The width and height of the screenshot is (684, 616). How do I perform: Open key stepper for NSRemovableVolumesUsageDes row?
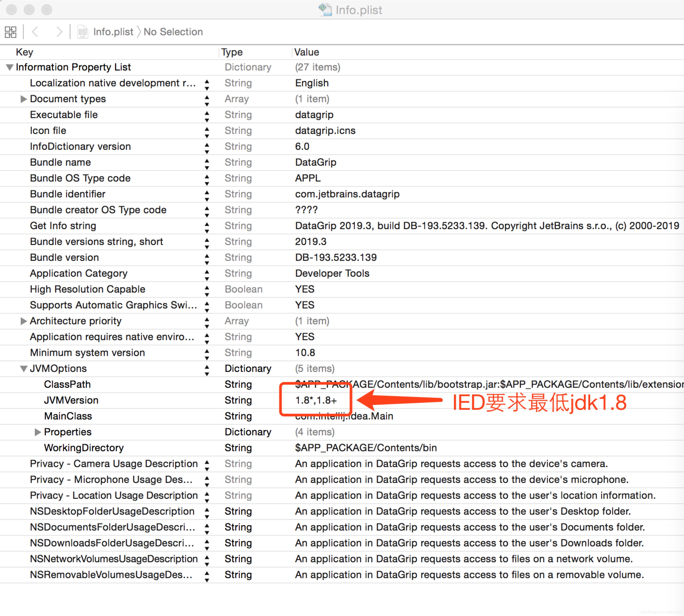point(207,577)
